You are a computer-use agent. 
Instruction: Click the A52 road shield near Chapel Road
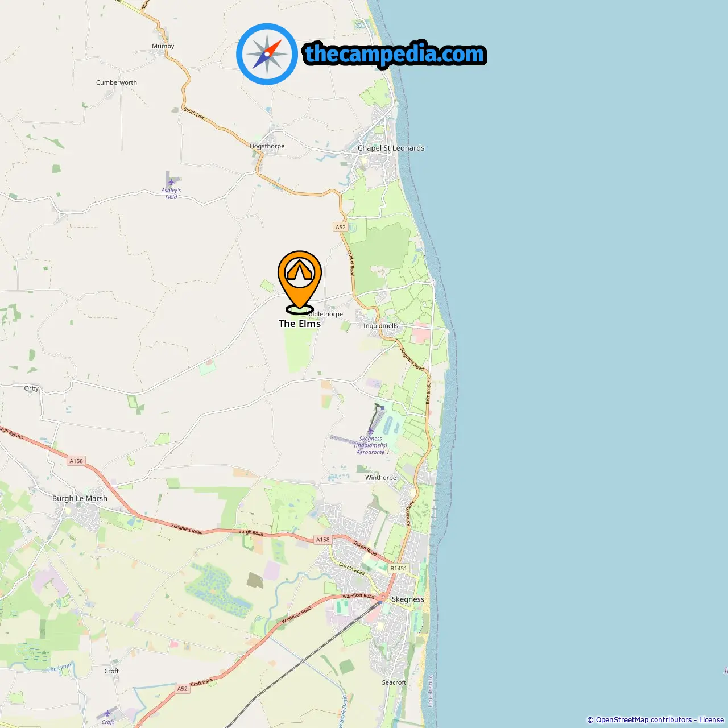point(340,227)
